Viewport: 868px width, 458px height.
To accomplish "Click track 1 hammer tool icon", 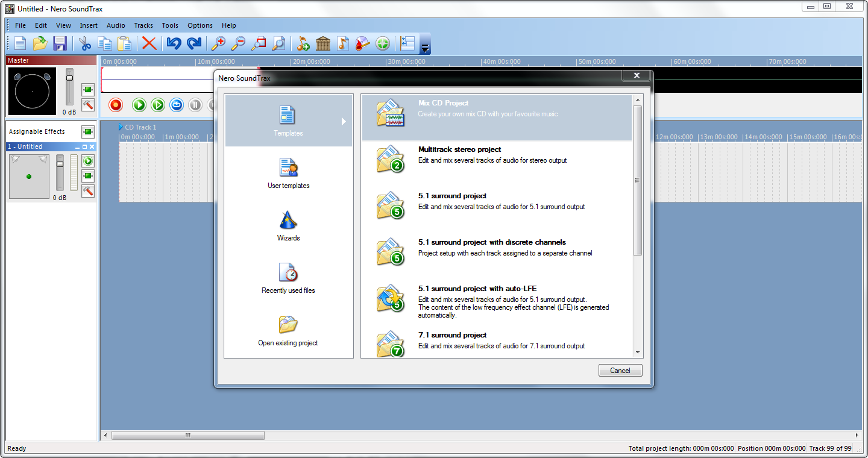I will click(88, 191).
